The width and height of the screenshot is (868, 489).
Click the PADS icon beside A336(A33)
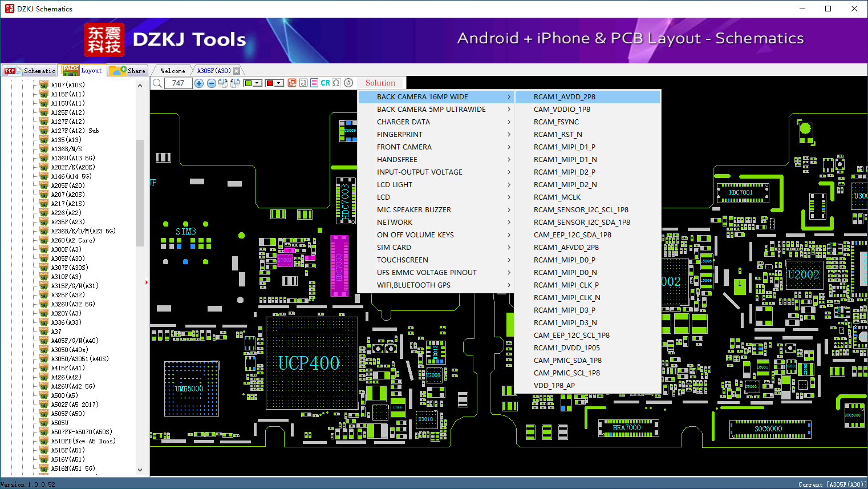[x=44, y=322]
